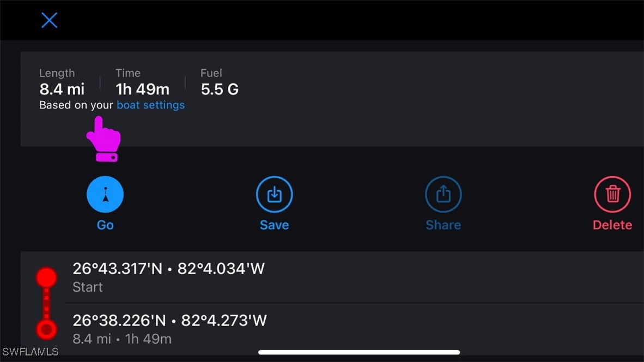Select the red end waypoint marker

click(x=46, y=329)
